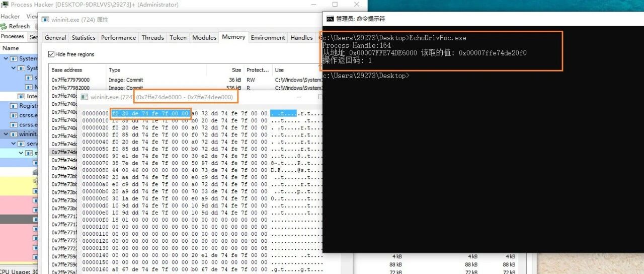Open the Hacker menu
644x274 pixels.
point(11,16)
